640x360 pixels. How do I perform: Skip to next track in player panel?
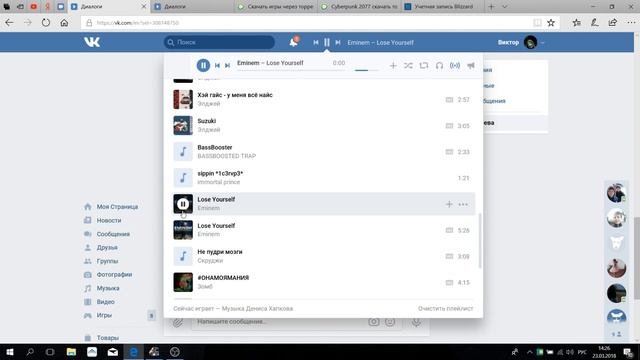point(228,66)
